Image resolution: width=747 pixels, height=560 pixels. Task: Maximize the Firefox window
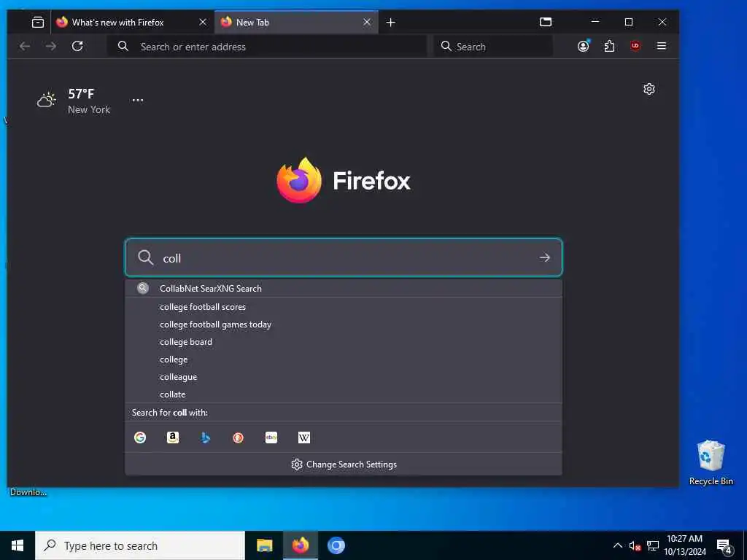click(628, 22)
